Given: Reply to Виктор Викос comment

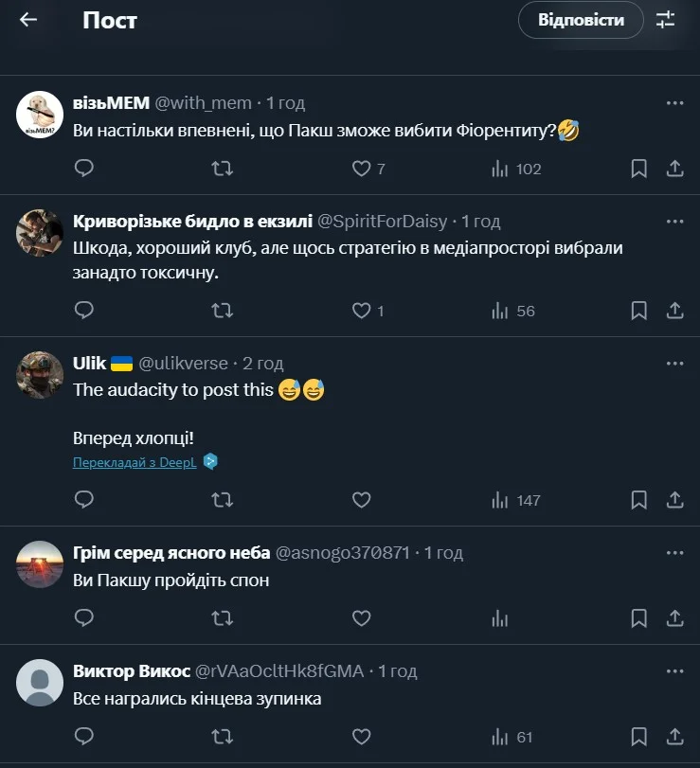Looking at the screenshot, I should pos(83,737).
